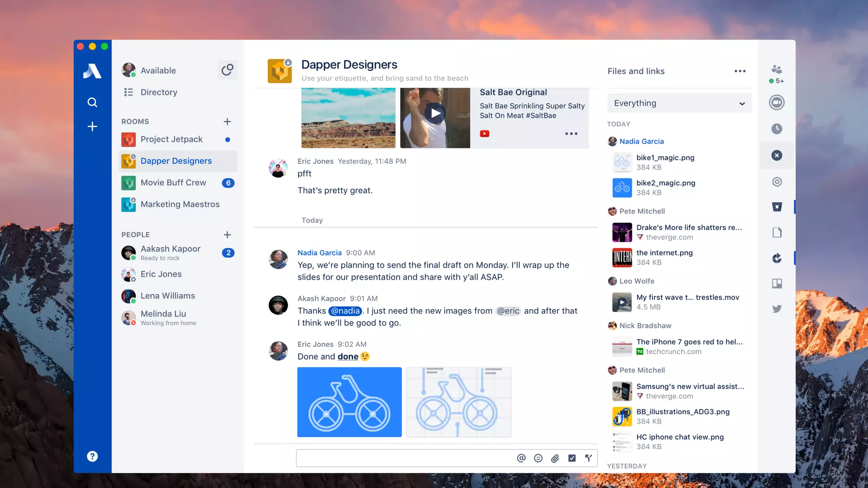Show room members people icon
This screenshot has height=488, width=868.
coord(776,69)
